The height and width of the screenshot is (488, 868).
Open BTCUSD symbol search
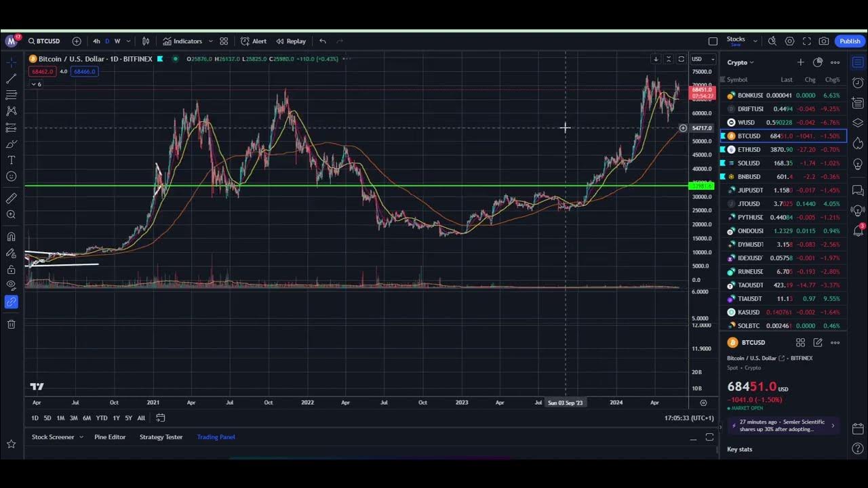tap(43, 41)
